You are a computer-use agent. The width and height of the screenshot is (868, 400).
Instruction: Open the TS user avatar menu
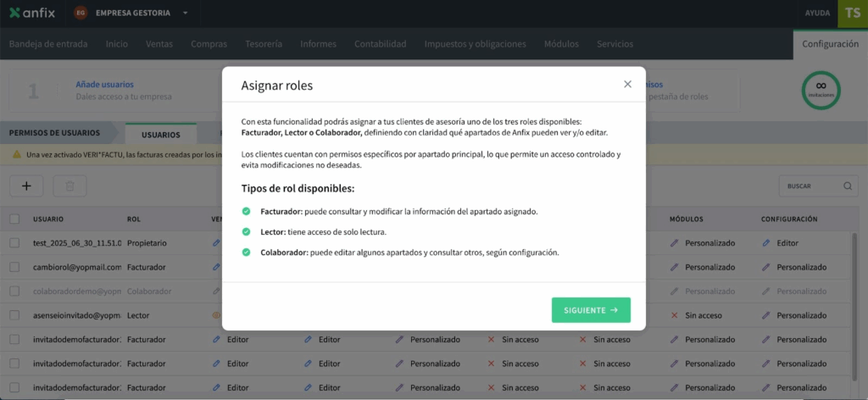click(852, 14)
